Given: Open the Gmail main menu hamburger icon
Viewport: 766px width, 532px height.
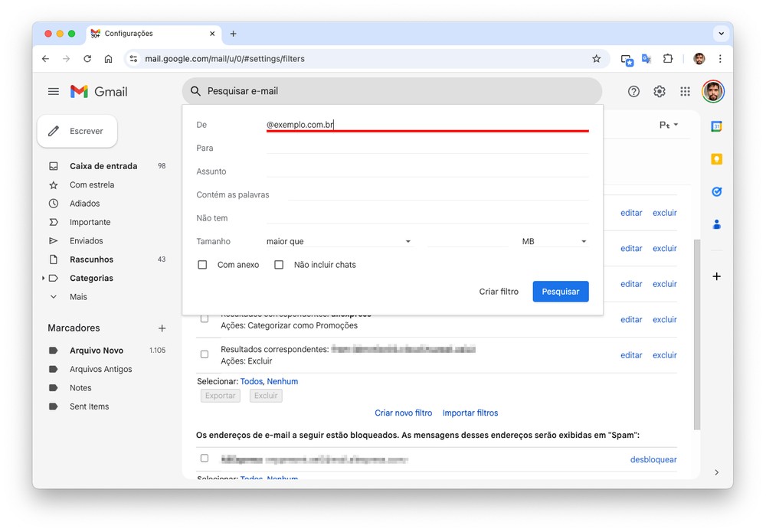Looking at the screenshot, I should pos(54,91).
